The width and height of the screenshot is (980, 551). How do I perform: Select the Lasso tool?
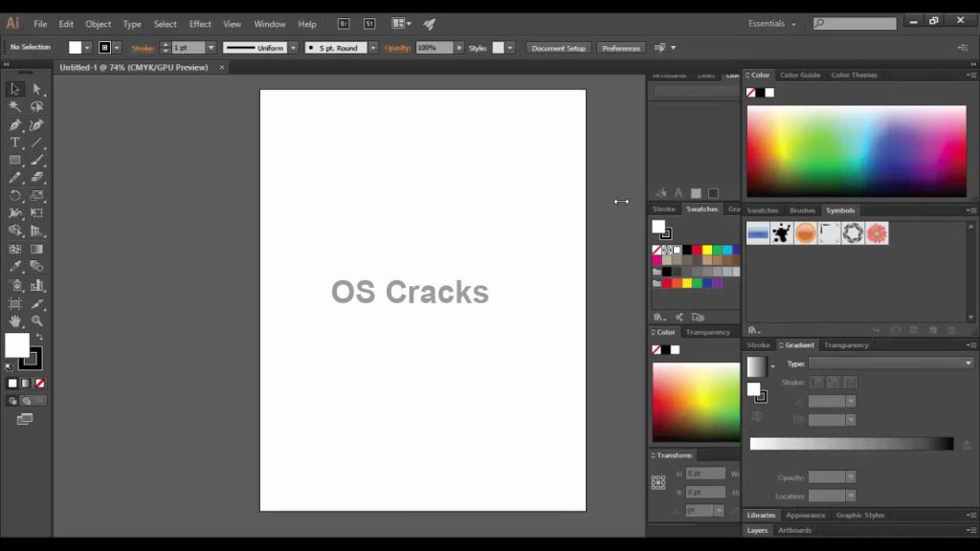(37, 107)
